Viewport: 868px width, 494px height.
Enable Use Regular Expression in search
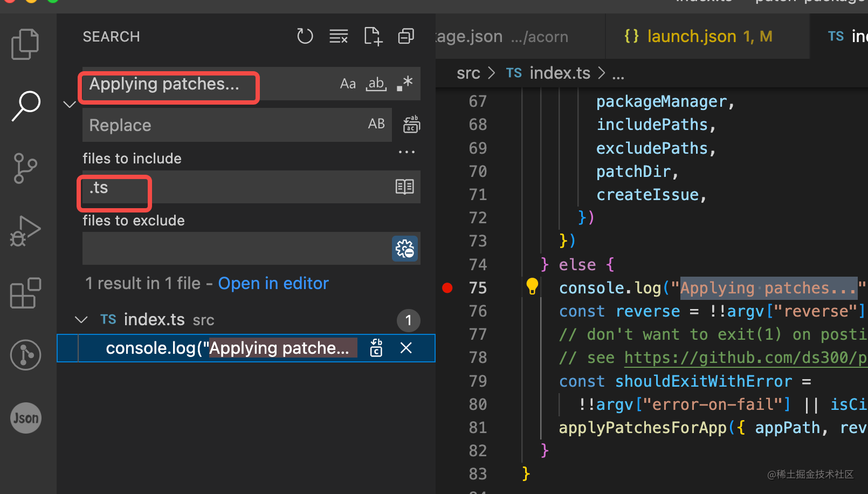(x=405, y=84)
